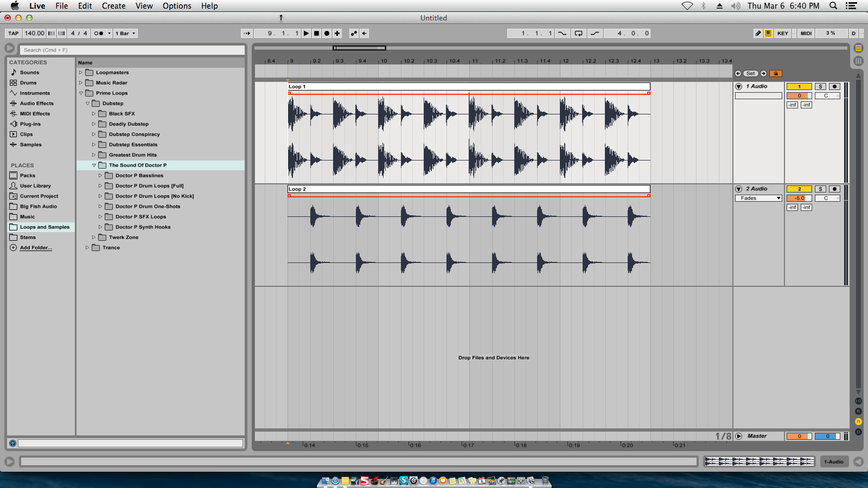Click the Tap Tempo button
868x488 pixels.
[12, 33]
